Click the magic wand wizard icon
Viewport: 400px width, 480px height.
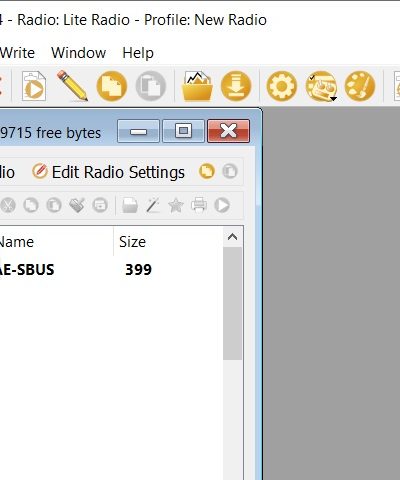pyautogui.click(x=153, y=205)
